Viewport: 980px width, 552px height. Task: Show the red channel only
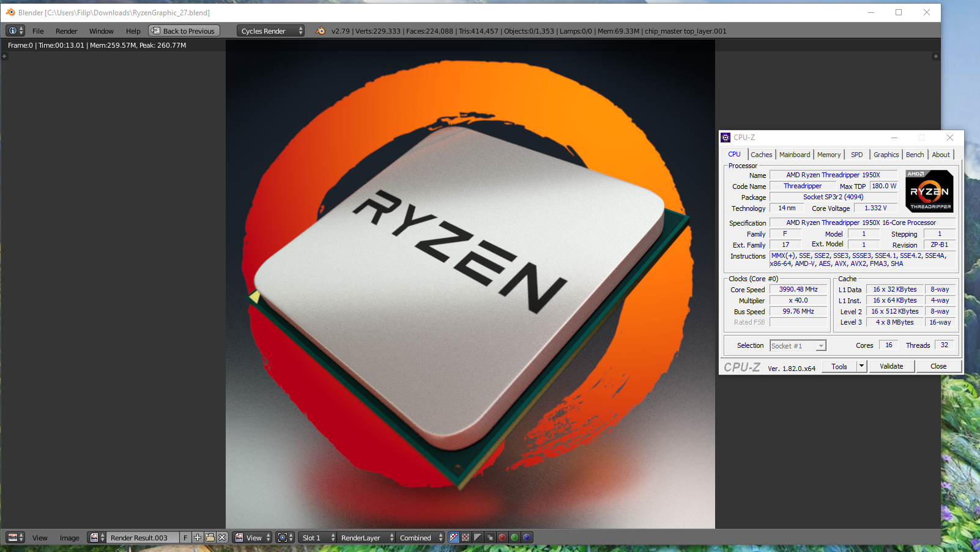click(x=502, y=537)
